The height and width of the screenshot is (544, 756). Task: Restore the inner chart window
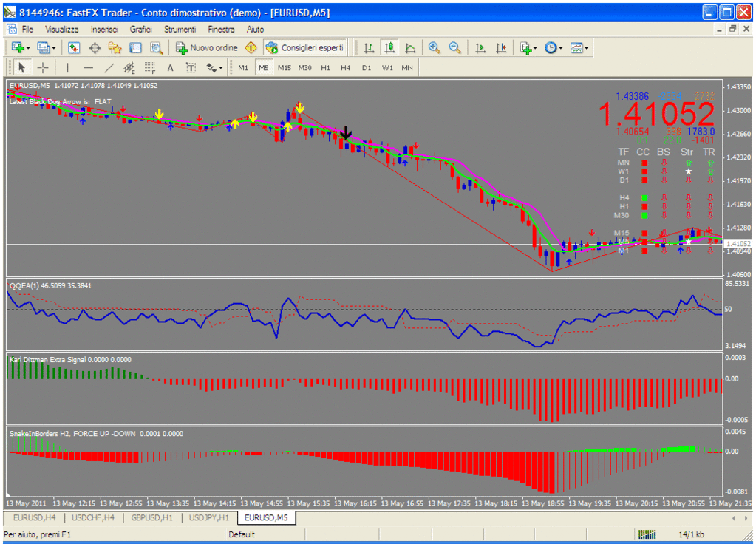tap(732, 30)
